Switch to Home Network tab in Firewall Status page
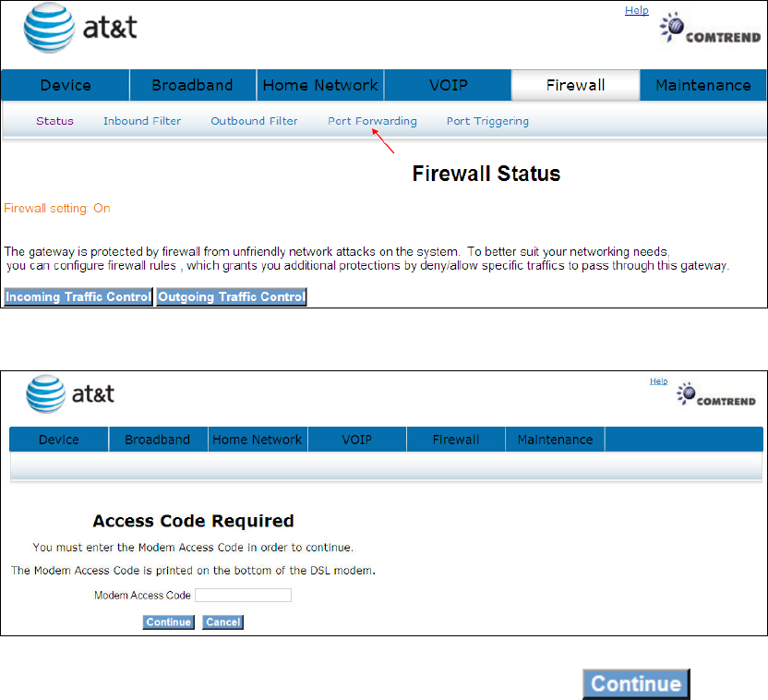The width and height of the screenshot is (768, 700). [x=320, y=85]
